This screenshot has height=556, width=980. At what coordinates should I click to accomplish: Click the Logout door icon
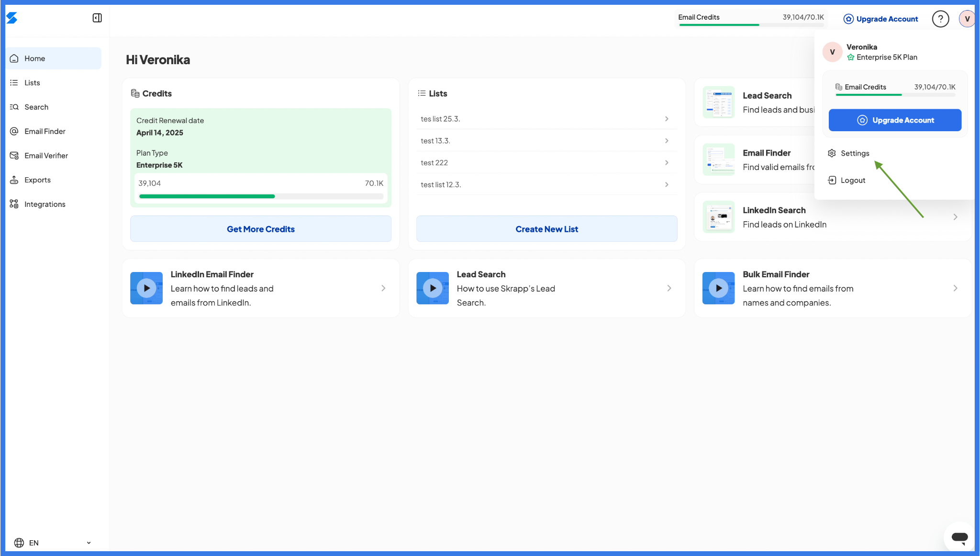[x=832, y=180]
